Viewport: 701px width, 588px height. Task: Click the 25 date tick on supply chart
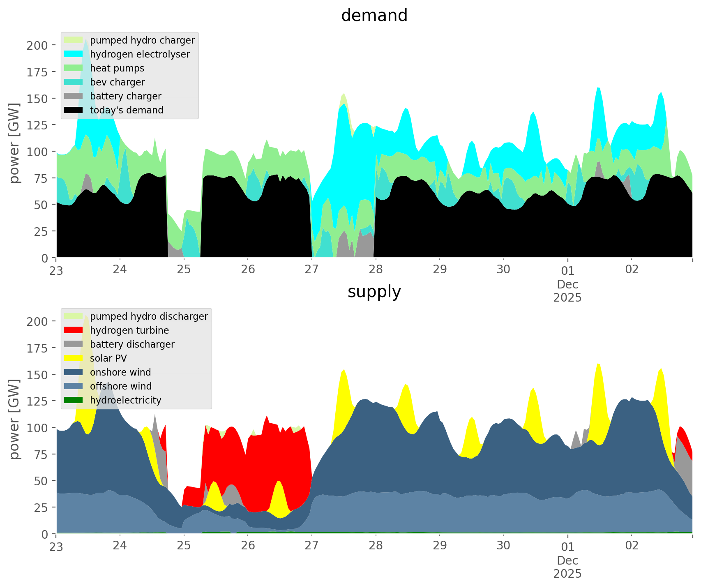pos(184,546)
